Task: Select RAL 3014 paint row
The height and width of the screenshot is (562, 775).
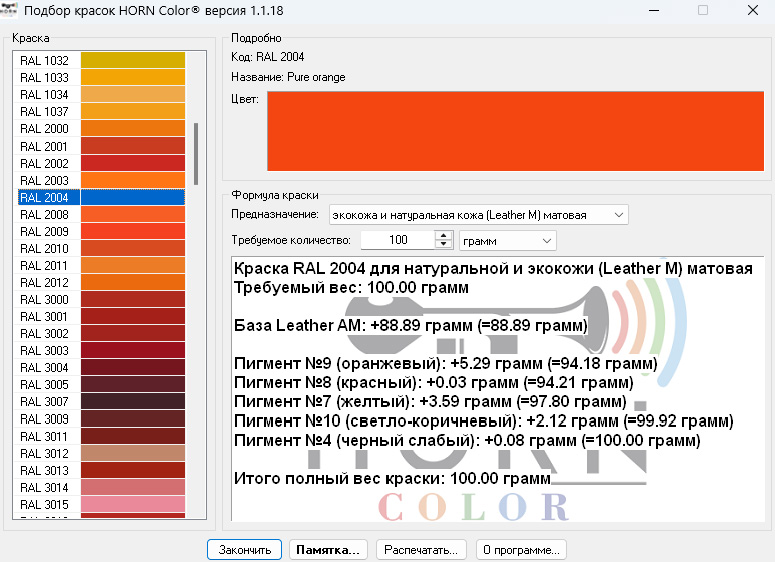Action: click(x=101, y=487)
